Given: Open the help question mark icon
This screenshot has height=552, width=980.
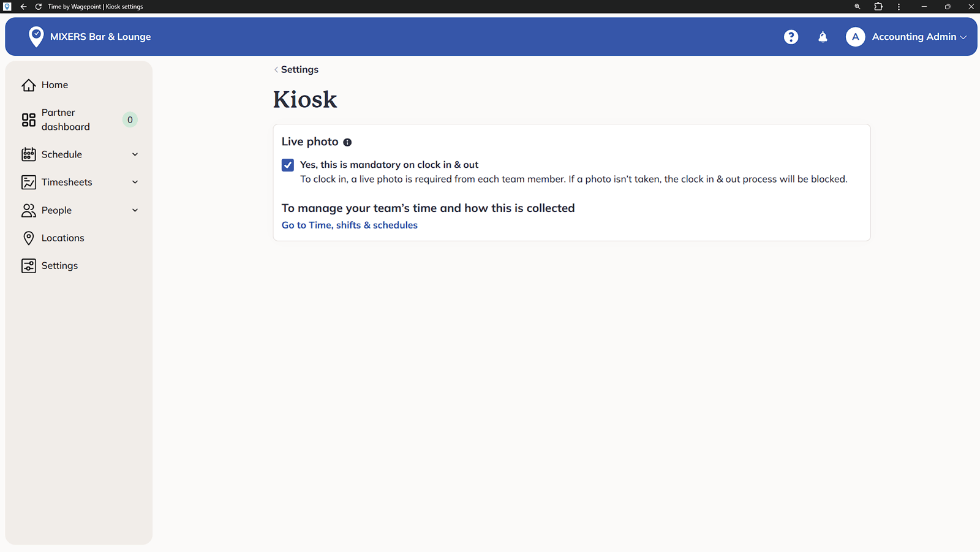Looking at the screenshot, I should 791,37.
